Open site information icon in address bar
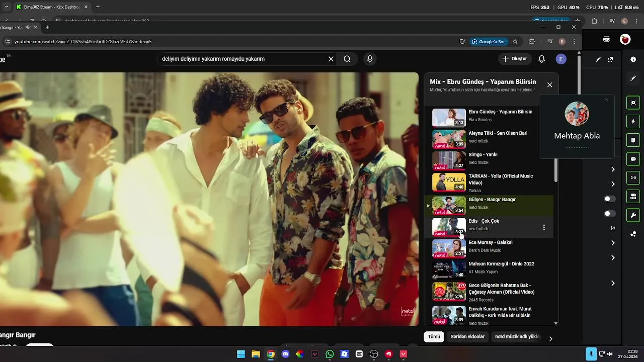The height and width of the screenshot is (362, 644). [x=7, y=42]
